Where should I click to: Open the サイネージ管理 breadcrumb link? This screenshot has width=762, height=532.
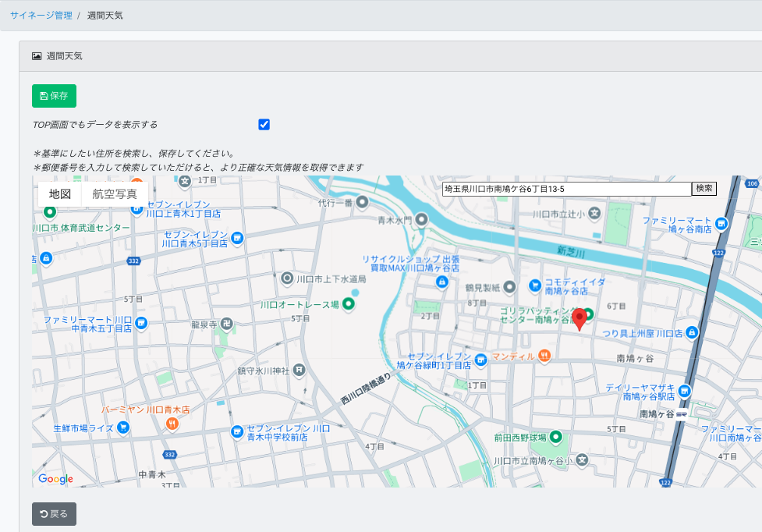41,16
